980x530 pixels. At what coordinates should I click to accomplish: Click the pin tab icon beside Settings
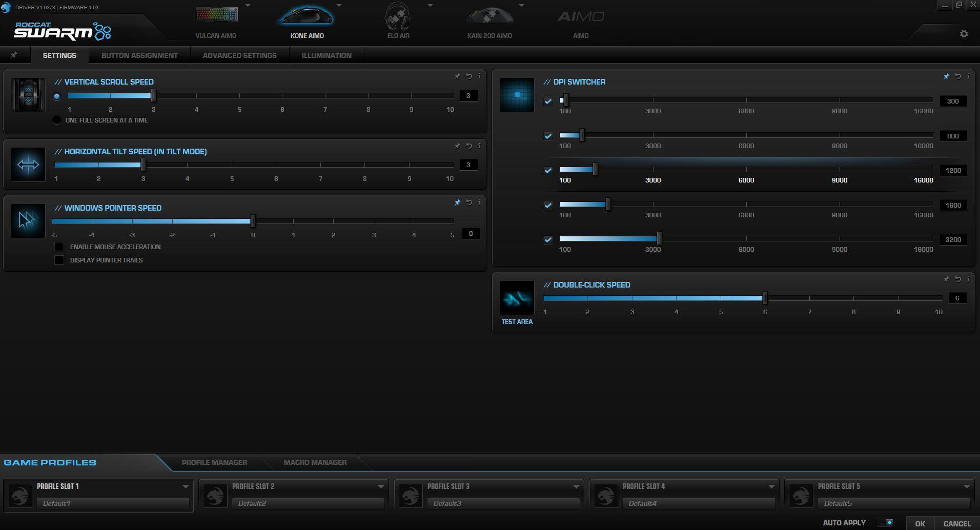click(x=14, y=55)
